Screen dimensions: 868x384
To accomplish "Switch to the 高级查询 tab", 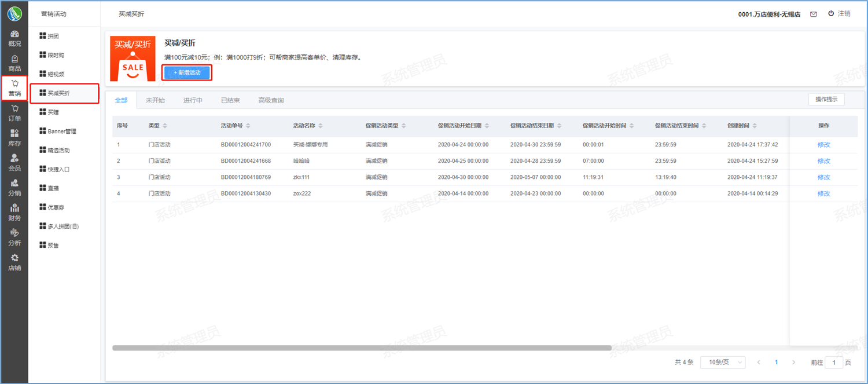I will tap(271, 100).
